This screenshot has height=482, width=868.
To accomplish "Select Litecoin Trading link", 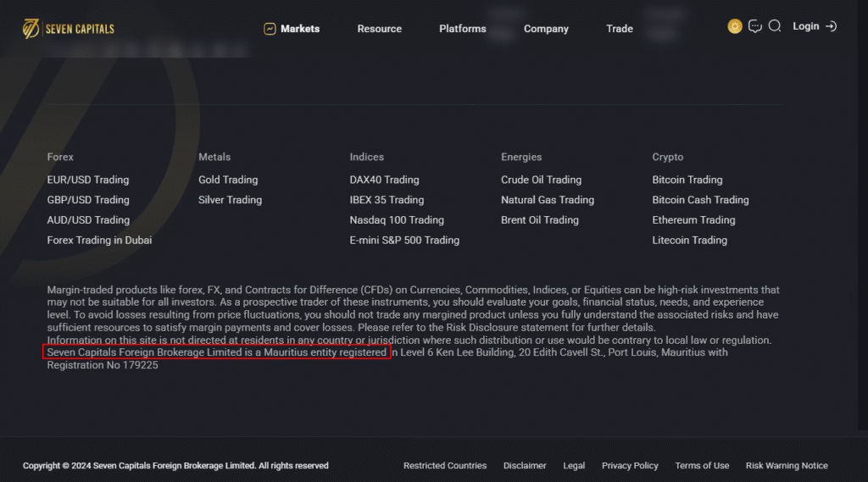I will pyautogui.click(x=690, y=241).
